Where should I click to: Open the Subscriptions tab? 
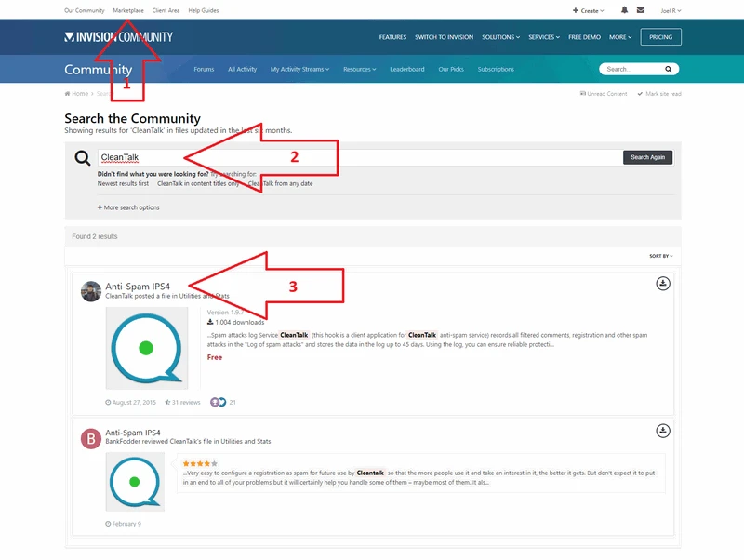click(496, 69)
